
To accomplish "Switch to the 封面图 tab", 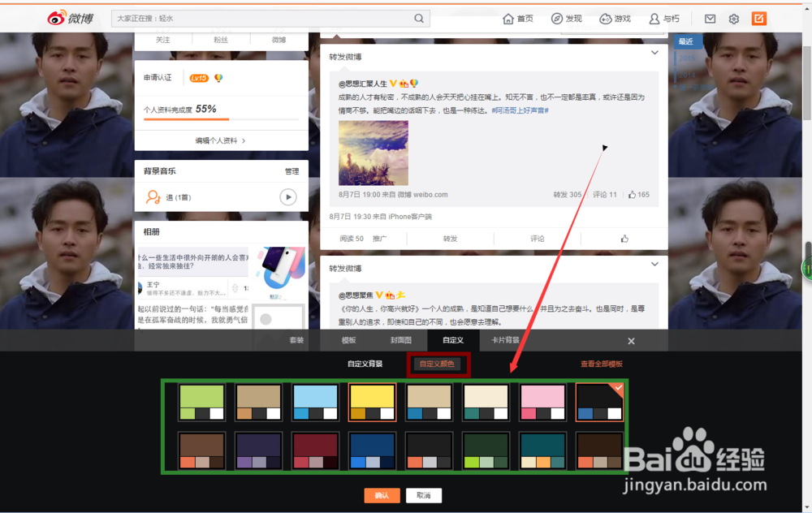I will [x=401, y=340].
